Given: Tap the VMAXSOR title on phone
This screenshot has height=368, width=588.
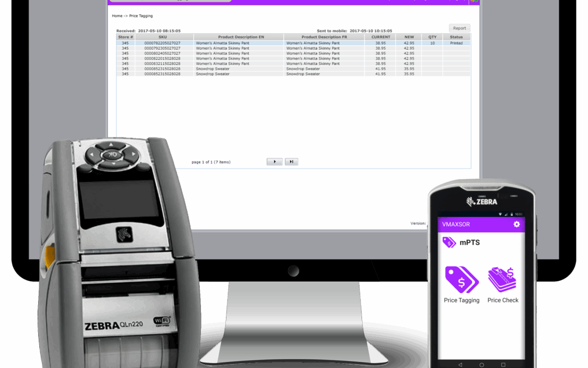Looking at the screenshot, I should click(456, 224).
